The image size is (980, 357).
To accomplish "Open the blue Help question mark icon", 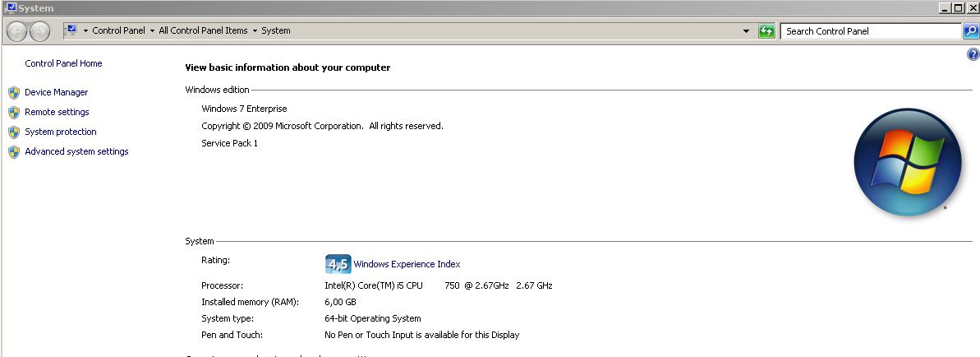I will click(x=973, y=55).
